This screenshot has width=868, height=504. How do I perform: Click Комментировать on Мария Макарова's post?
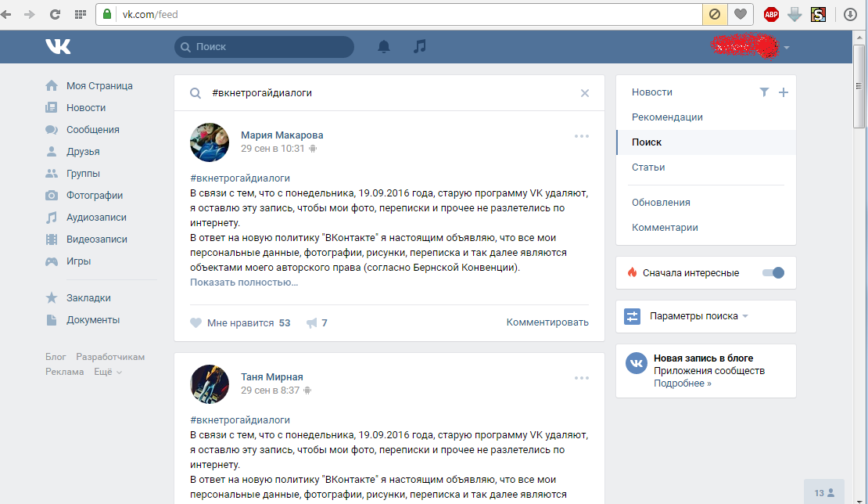click(x=547, y=322)
